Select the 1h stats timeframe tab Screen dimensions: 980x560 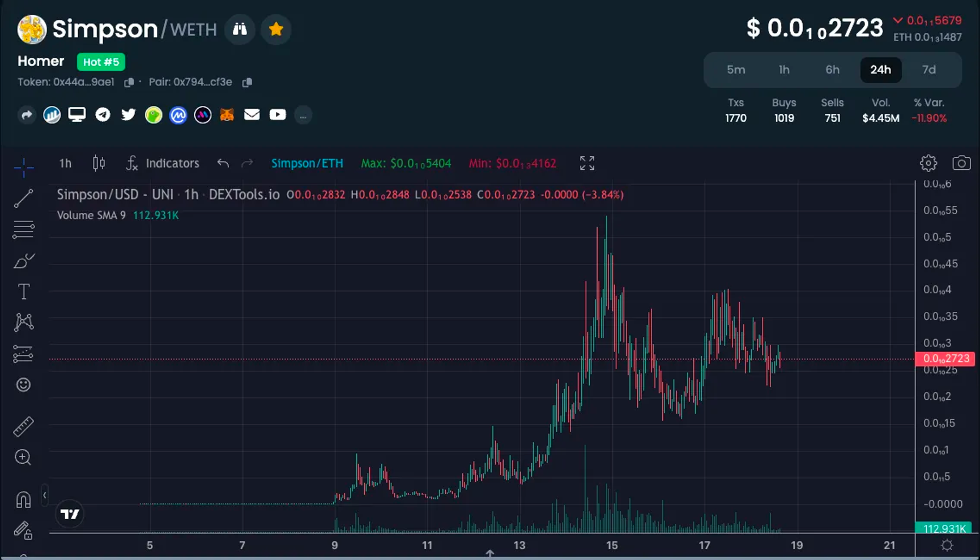coord(784,70)
